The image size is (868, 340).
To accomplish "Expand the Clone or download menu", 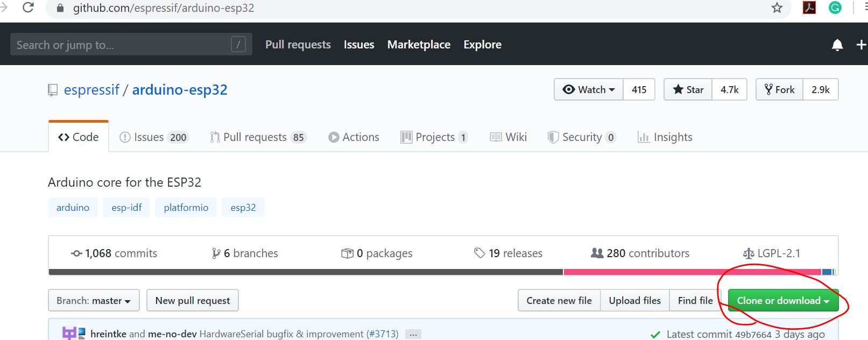I will (x=782, y=301).
